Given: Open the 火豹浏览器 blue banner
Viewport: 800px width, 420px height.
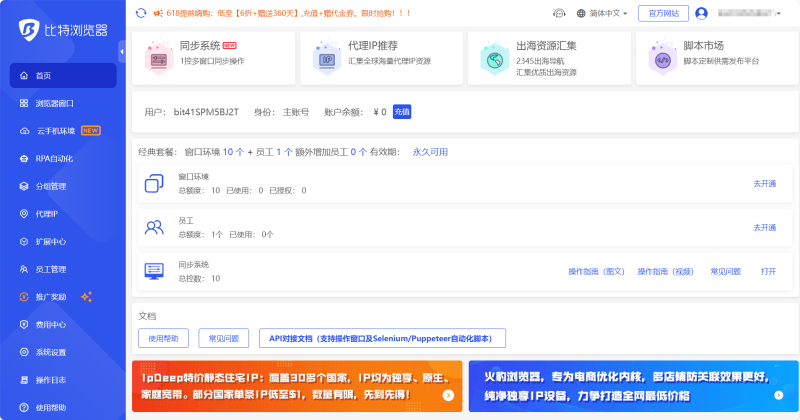Looking at the screenshot, I should click(x=634, y=386).
